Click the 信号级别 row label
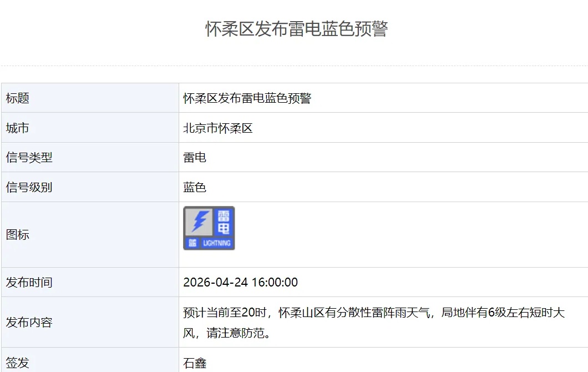This screenshot has height=372, width=588. (x=22, y=186)
